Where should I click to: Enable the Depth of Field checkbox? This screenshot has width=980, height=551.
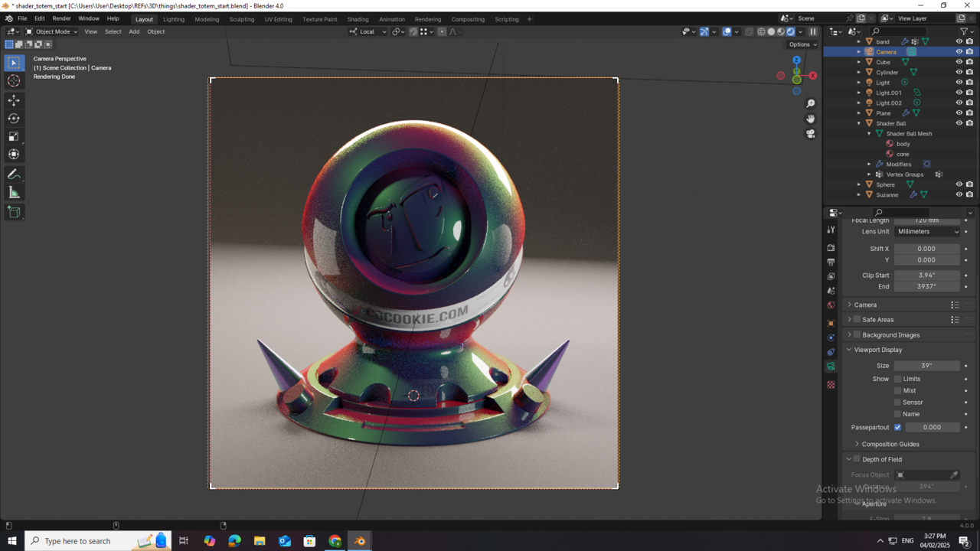[857, 459]
